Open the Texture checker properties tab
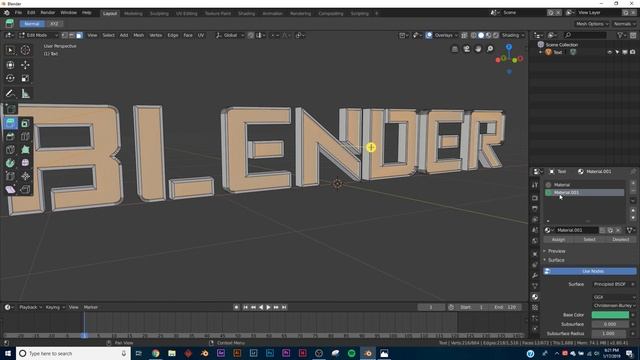Screen dimensions: 640x360 (x=535, y=307)
